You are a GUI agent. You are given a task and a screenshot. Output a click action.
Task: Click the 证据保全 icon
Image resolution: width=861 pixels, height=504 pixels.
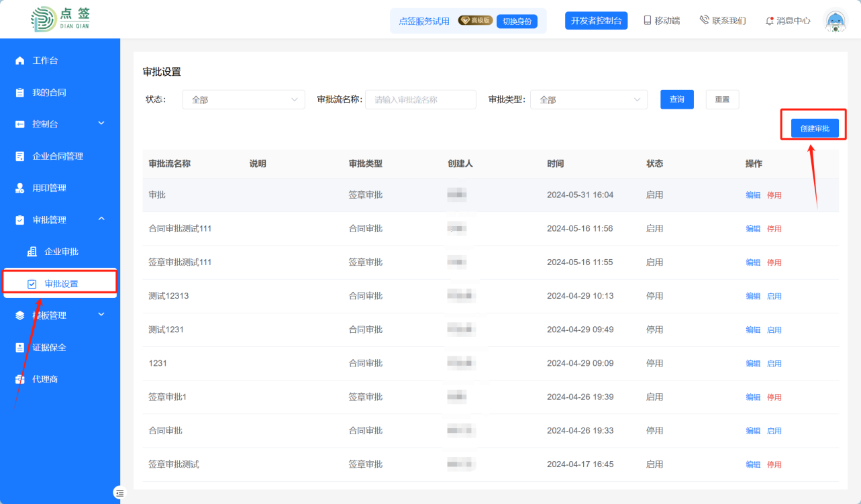click(x=19, y=348)
